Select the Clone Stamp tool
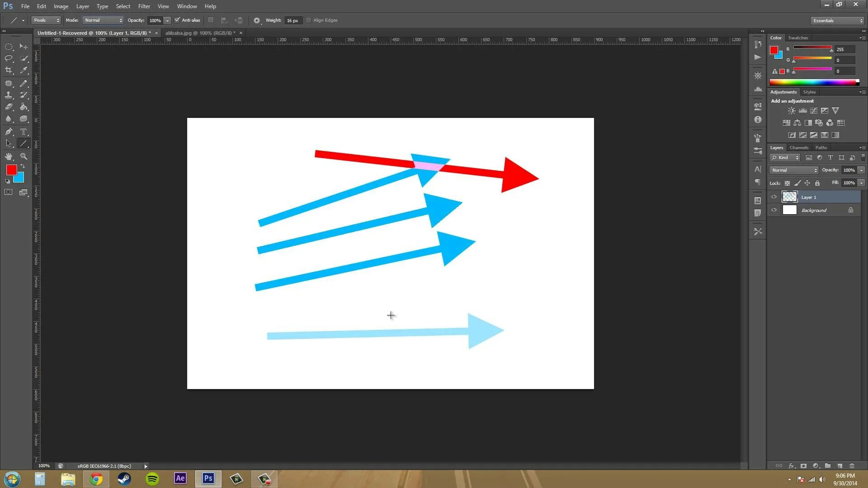This screenshot has height=488, width=868. [9, 95]
